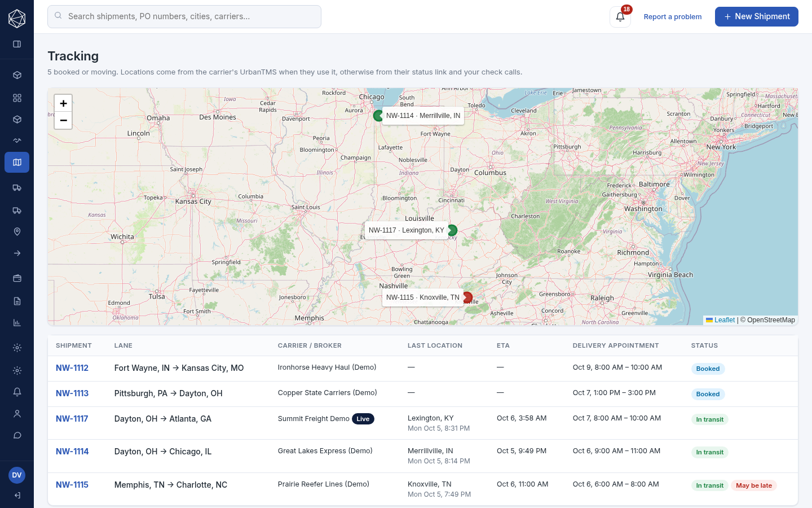The width and height of the screenshot is (812, 508).
Task: Open the location pin sidebar icon
Action: 17,231
